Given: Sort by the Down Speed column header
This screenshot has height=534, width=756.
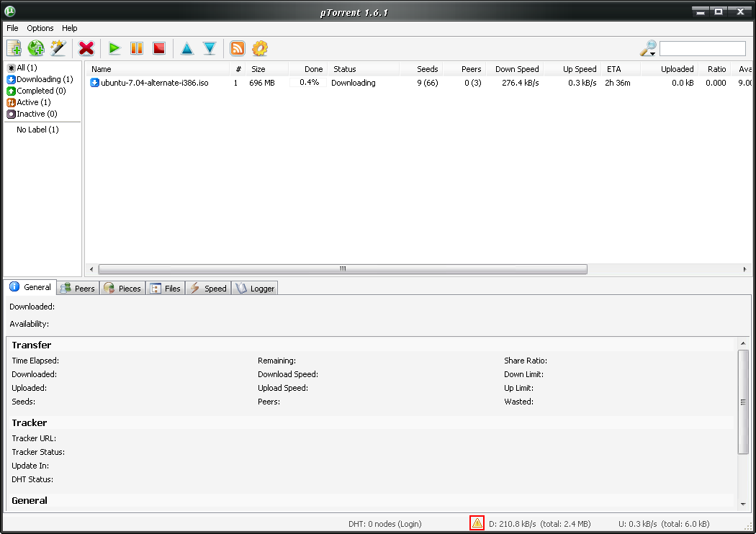Looking at the screenshot, I should pyautogui.click(x=517, y=69).
